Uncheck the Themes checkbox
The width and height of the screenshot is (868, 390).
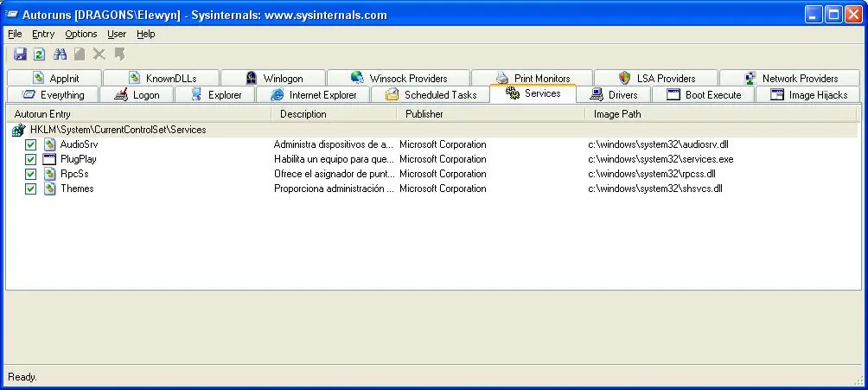pyautogui.click(x=30, y=189)
